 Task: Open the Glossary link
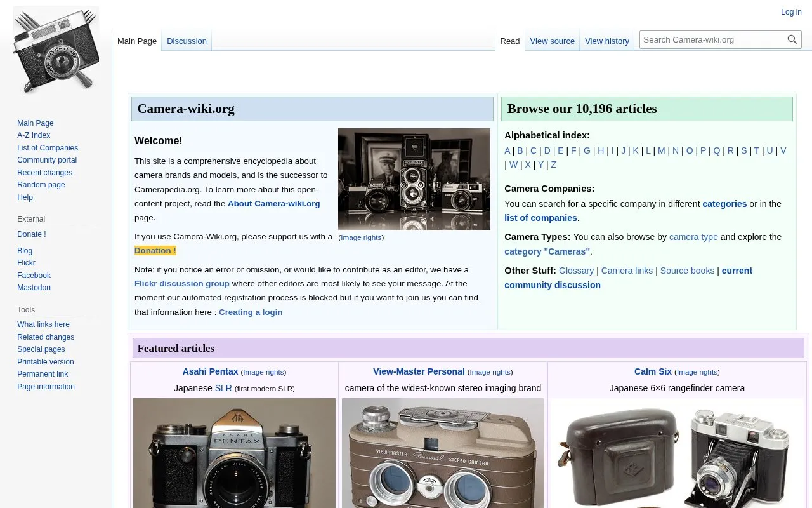tap(576, 271)
